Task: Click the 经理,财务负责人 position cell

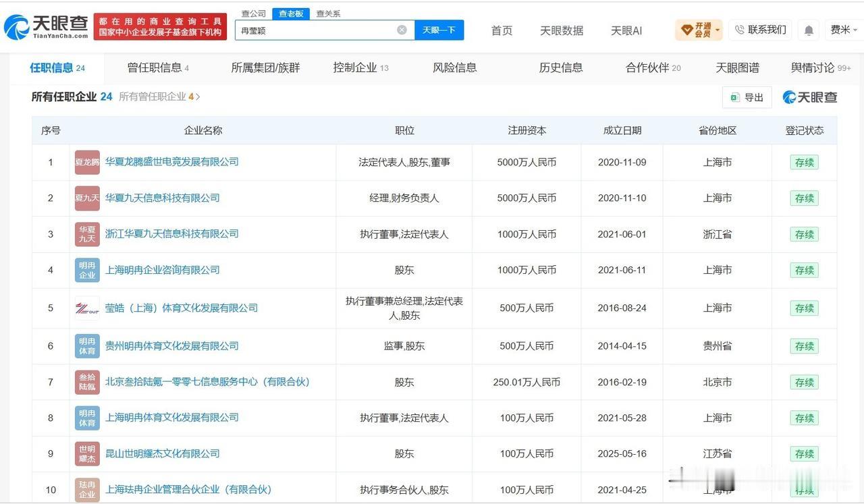Action: pos(404,198)
